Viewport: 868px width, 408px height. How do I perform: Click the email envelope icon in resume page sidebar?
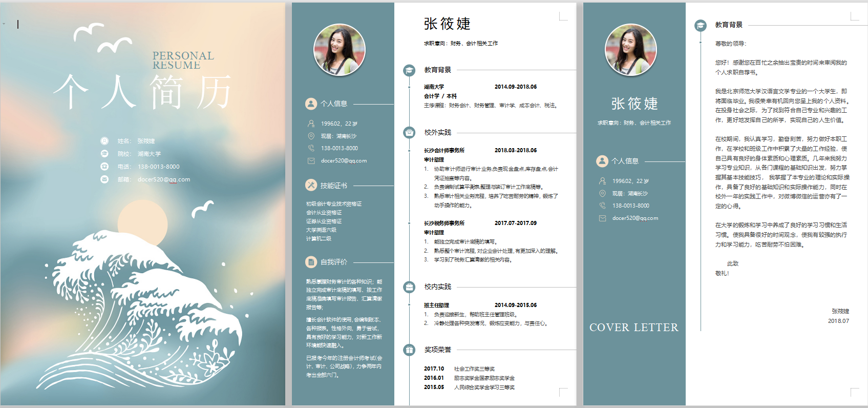[x=311, y=160]
